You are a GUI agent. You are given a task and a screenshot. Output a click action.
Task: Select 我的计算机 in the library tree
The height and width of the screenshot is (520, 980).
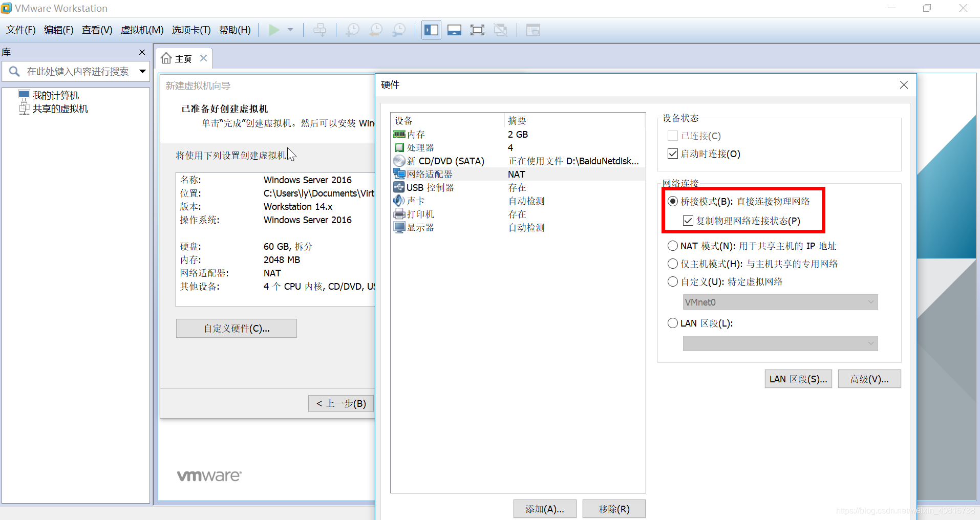coord(56,95)
